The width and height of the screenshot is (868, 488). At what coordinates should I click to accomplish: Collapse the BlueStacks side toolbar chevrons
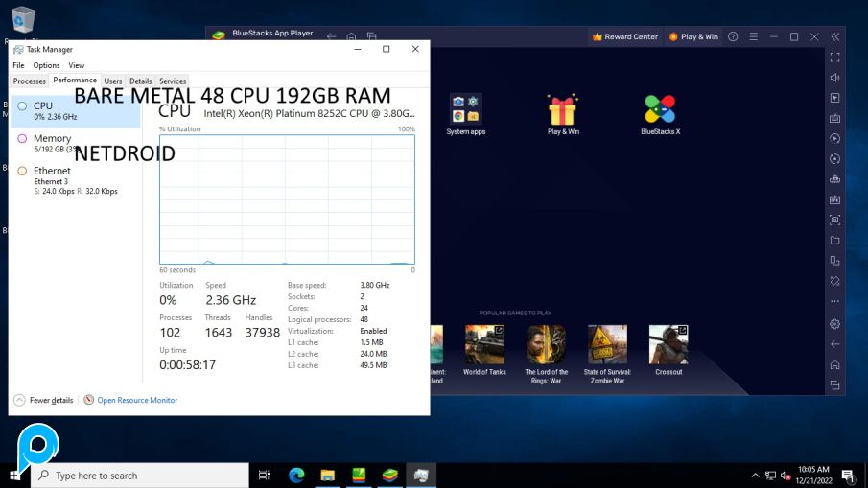(834, 36)
